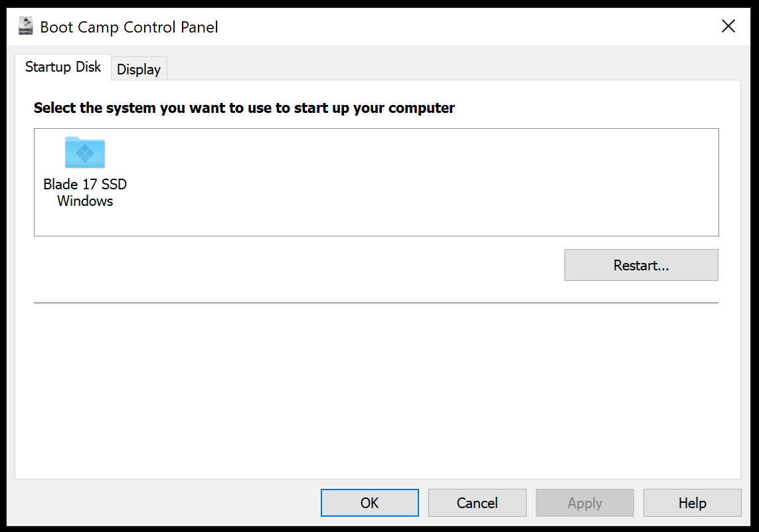Screen dimensions: 759x532
Task: Confirm settings with the OK button
Action: point(369,503)
